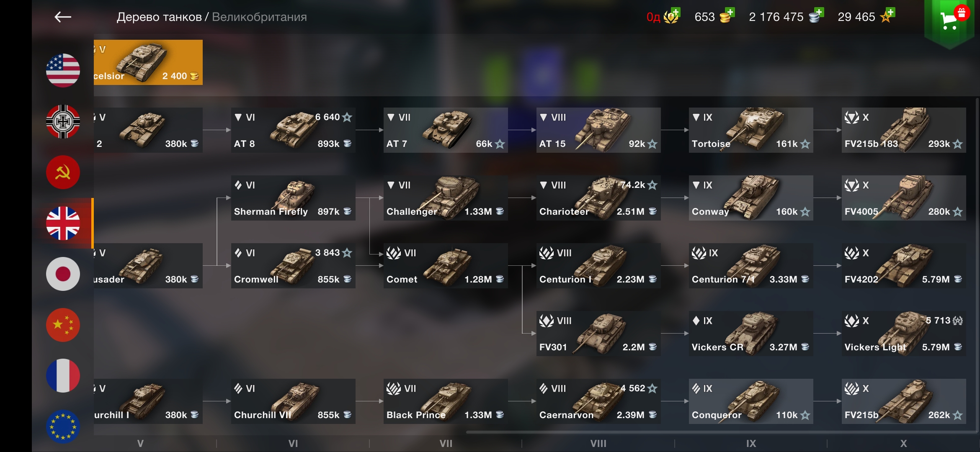Open the Centurion I tank node
The image size is (980, 452).
tap(598, 266)
